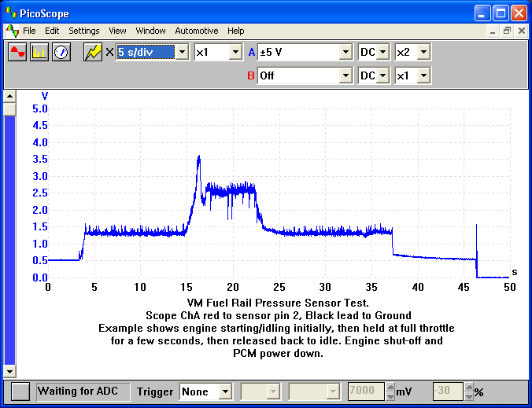
Task: Expand Channel A ±5 V range dropdown
Action: coord(345,53)
